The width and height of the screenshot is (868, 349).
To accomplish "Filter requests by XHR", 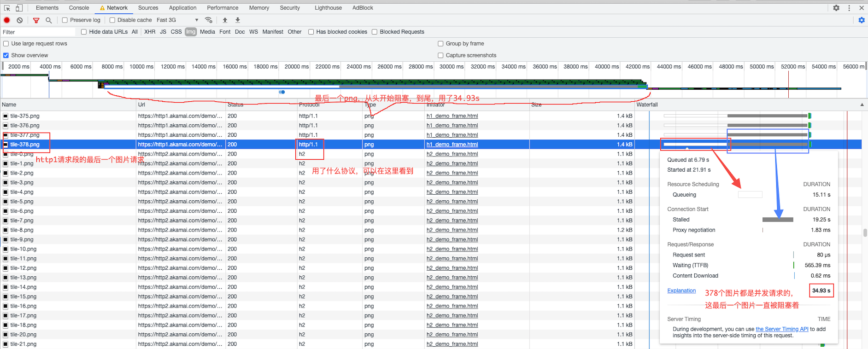I will (x=150, y=32).
